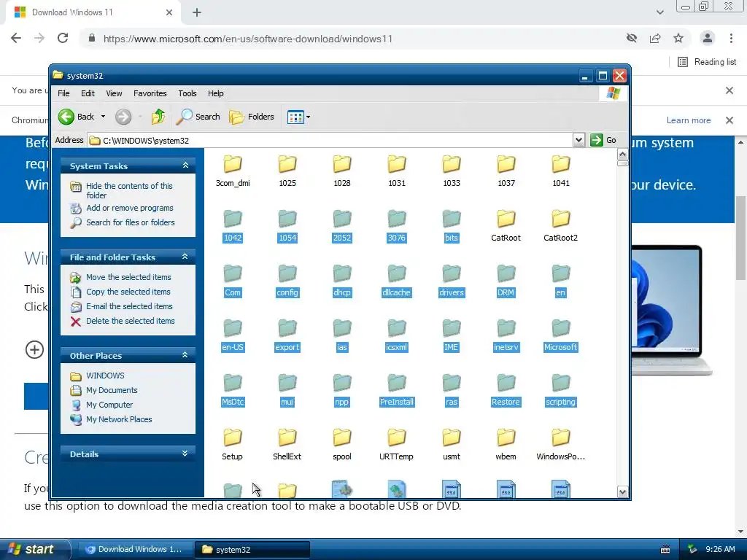Viewport: 747px width, 560px height.
Task: Select the PreInstall folder
Action: click(x=396, y=389)
